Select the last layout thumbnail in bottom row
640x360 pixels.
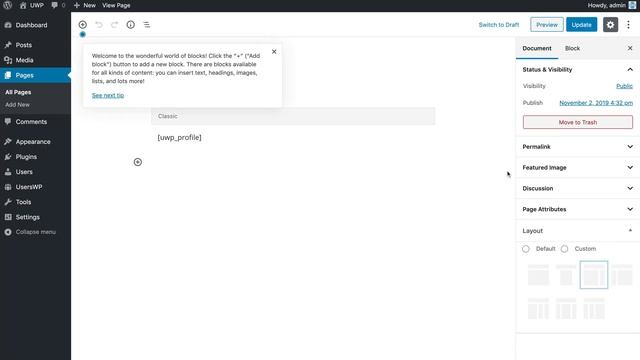click(594, 308)
